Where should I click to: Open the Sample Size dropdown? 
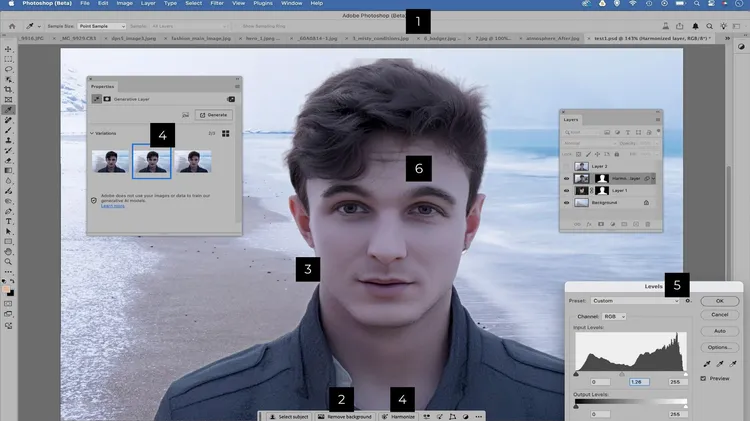click(x=102, y=26)
